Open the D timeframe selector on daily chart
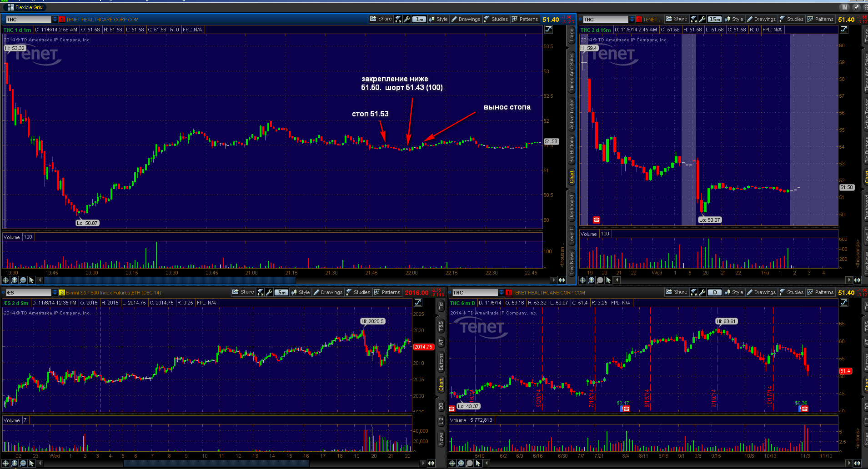This screenshot has width=868, height=469. point(715,292)
